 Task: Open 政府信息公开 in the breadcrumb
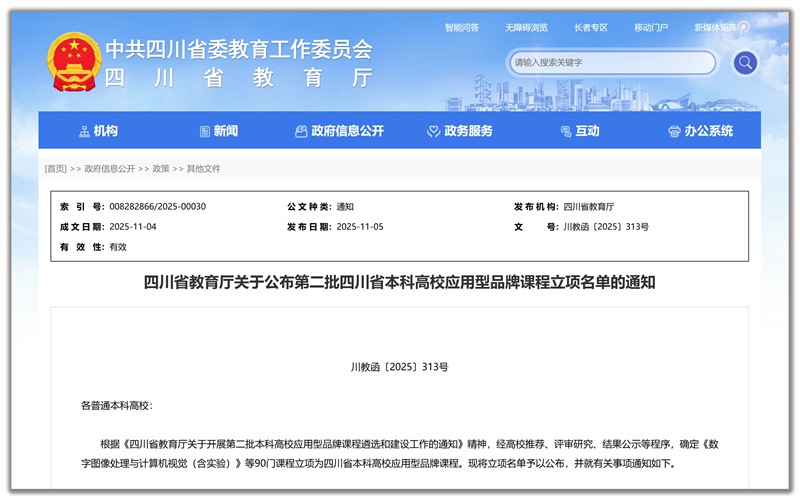coord(110,169)
